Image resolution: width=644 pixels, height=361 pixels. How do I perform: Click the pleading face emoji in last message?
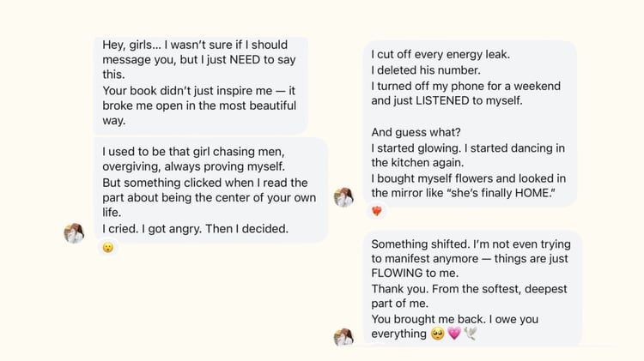coord(437,334)
